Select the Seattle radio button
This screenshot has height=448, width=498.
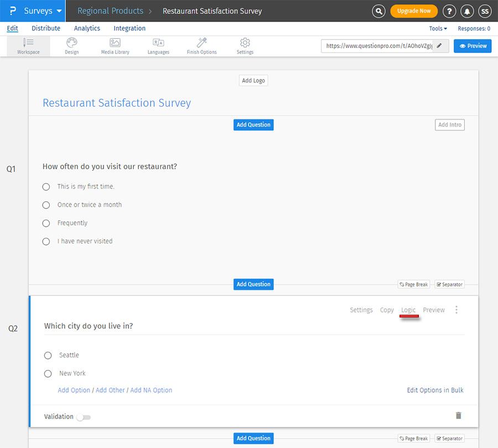coord(48,355)
